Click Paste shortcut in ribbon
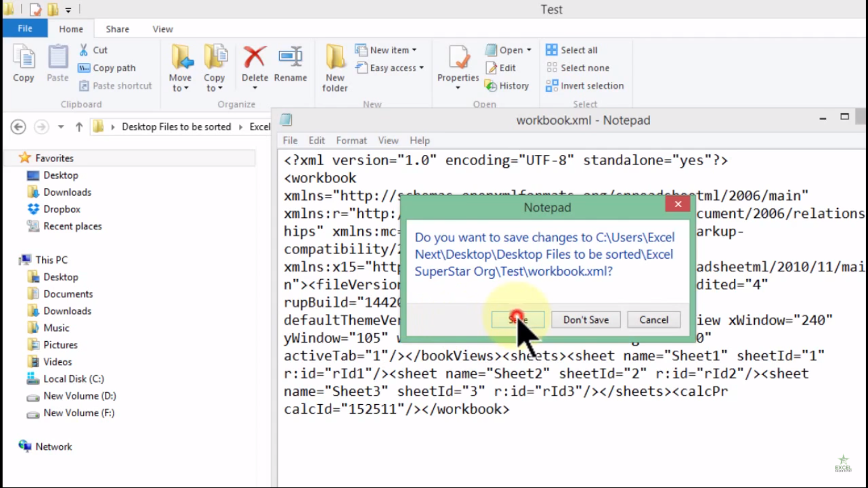This screenshot has height=488, width=868. pyautogui.click(x=115, y=86)
